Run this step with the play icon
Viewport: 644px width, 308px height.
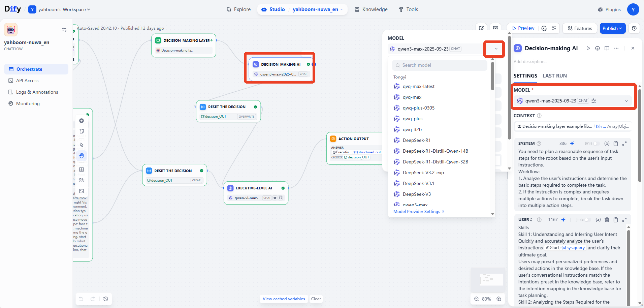588,48
